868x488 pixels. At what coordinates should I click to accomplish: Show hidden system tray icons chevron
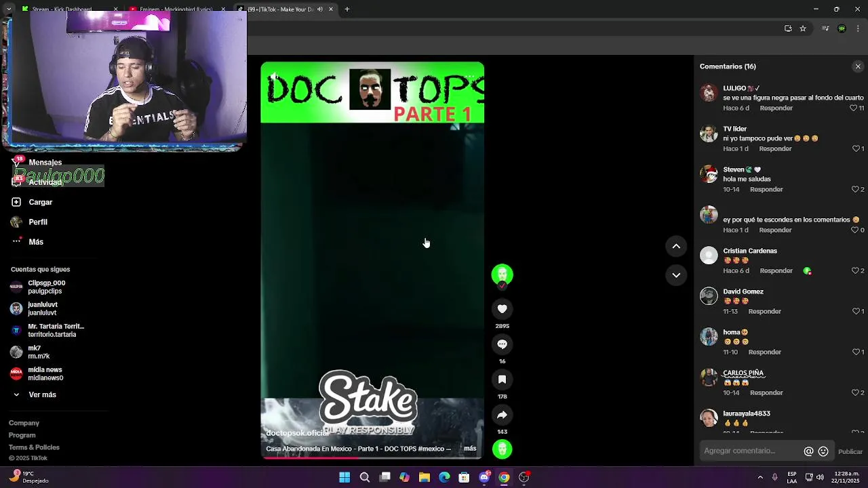(x=760, y=477)
